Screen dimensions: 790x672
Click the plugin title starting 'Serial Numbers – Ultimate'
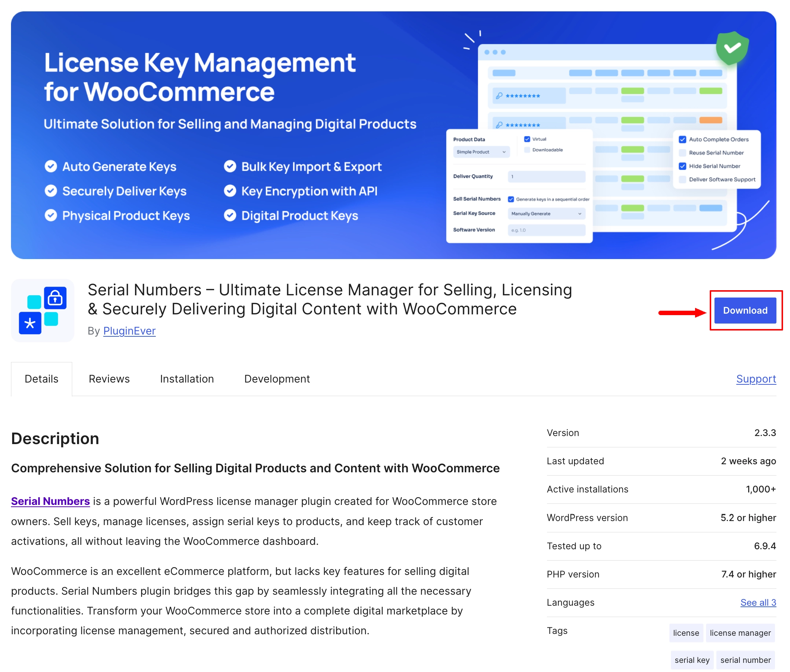pyautogui.click(x=330, y=299)
